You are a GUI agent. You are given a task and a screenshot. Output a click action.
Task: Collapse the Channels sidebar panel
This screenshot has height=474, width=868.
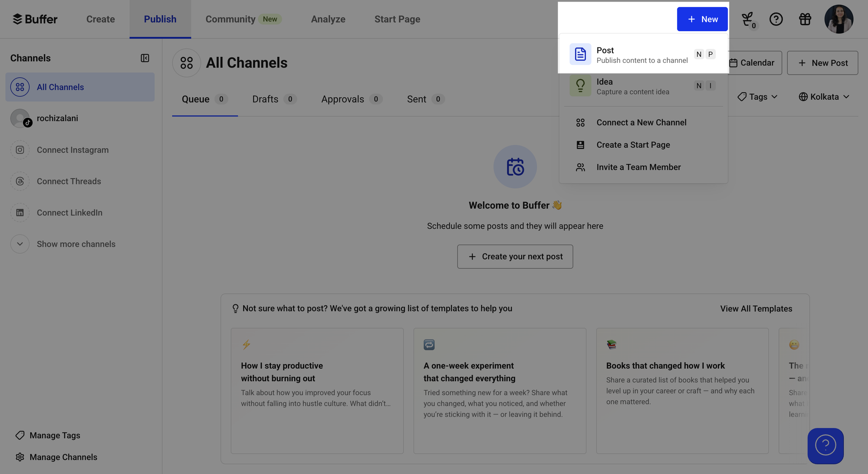tap(145, 58)
